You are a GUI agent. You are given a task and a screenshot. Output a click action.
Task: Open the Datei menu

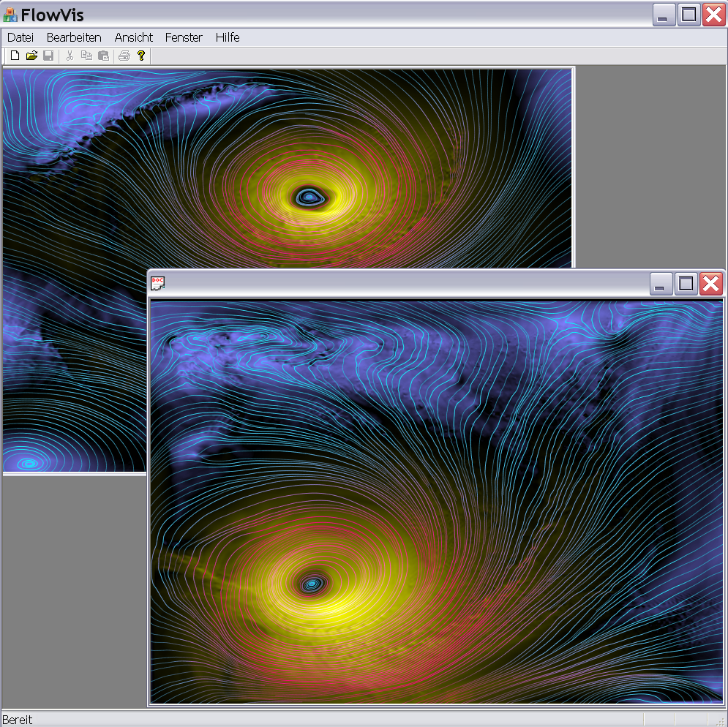tap(20, 37)
